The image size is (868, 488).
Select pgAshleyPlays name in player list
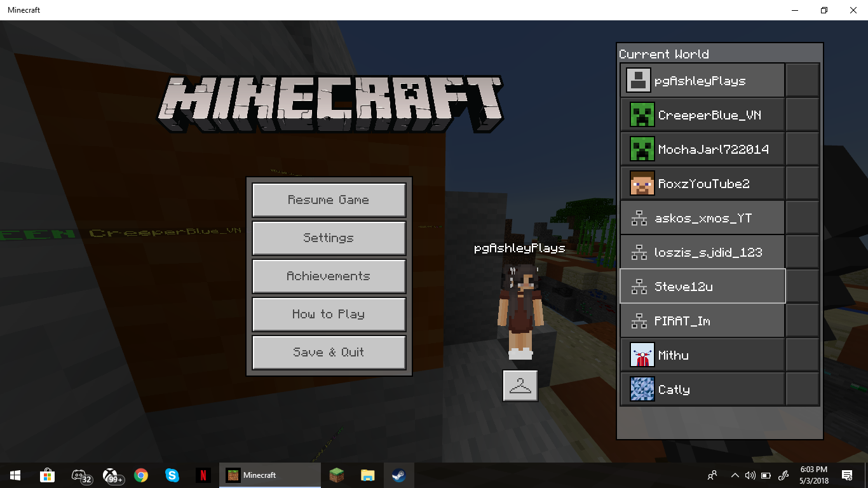700,81
